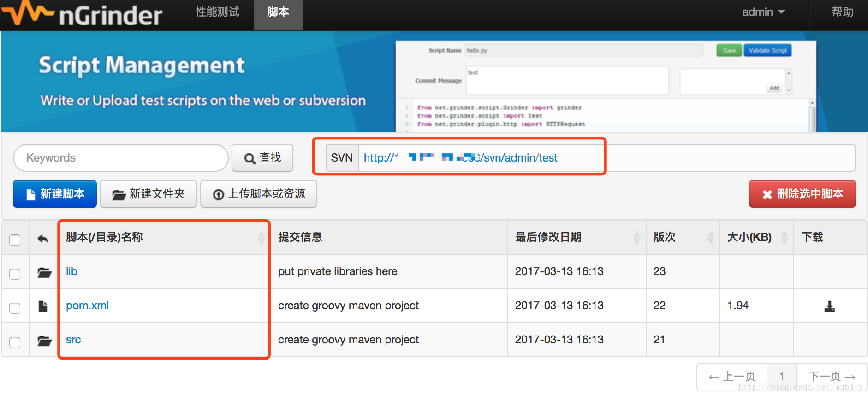The height and width of the screenshot is (396, 868).
Task: Check the lib row checkbox
Action: pos(15,274)
